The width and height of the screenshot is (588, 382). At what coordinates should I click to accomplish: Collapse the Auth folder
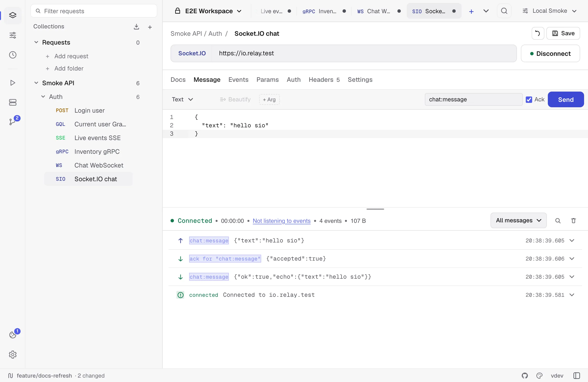pyautogui.click(x=43, y=96)
